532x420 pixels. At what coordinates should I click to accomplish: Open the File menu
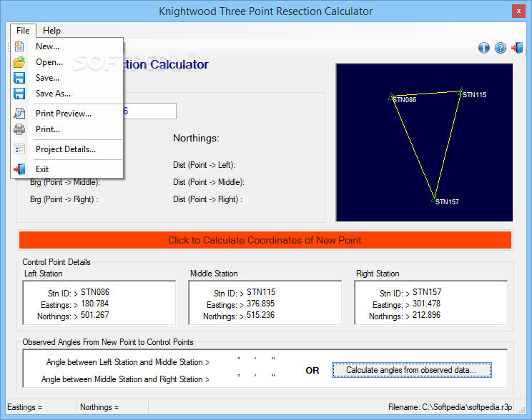coord(23,31)
